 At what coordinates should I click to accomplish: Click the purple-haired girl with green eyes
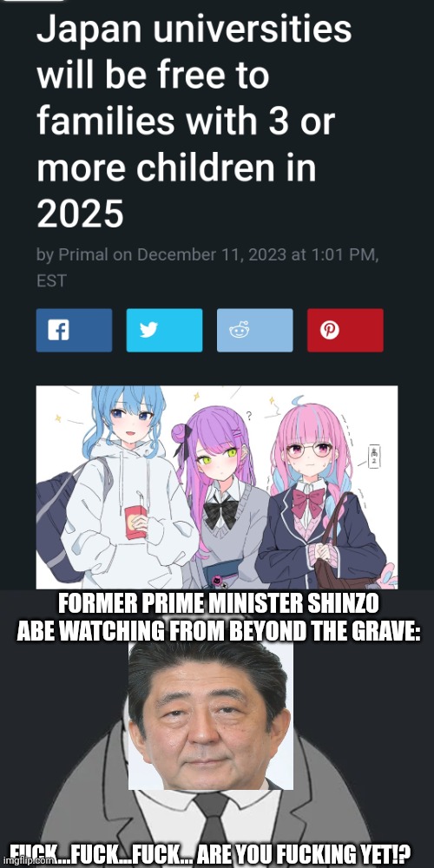tap(221, 493)
